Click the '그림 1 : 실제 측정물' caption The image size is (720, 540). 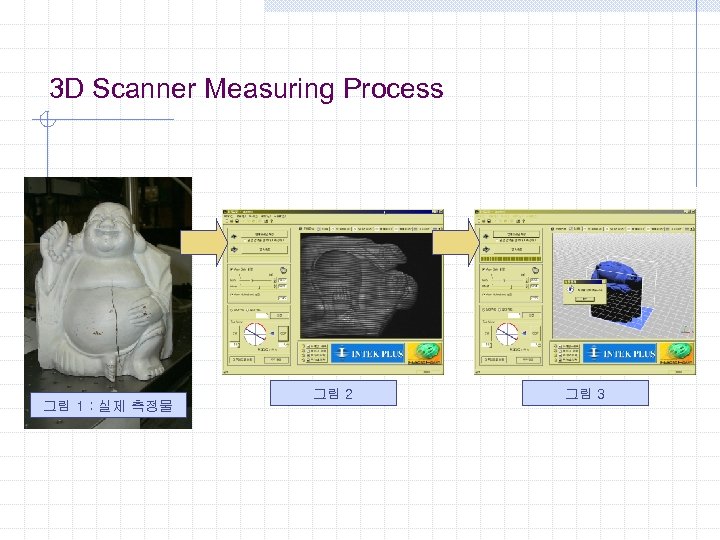coord(108,406)
